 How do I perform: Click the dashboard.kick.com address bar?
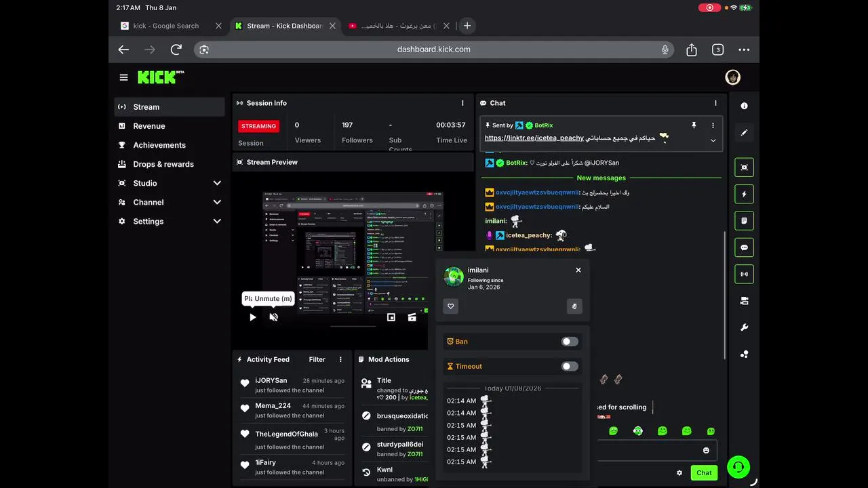click(x=434, y=49)
